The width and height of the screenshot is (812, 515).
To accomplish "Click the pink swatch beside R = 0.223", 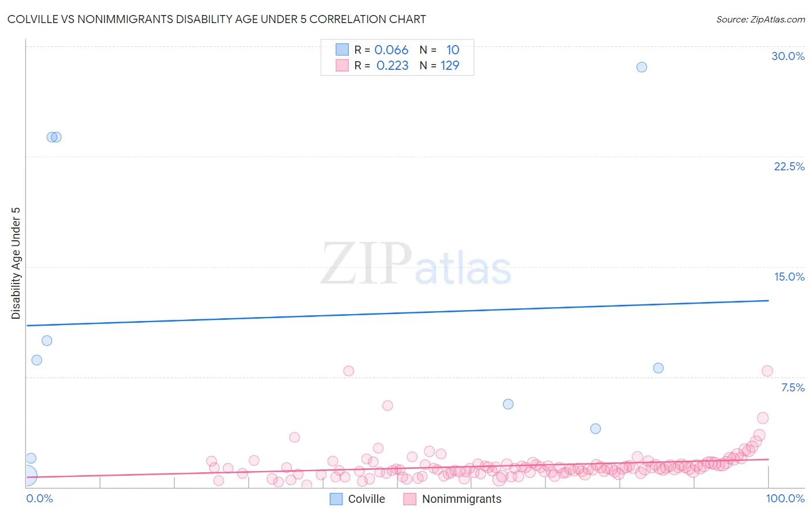I will pos(342,65).
